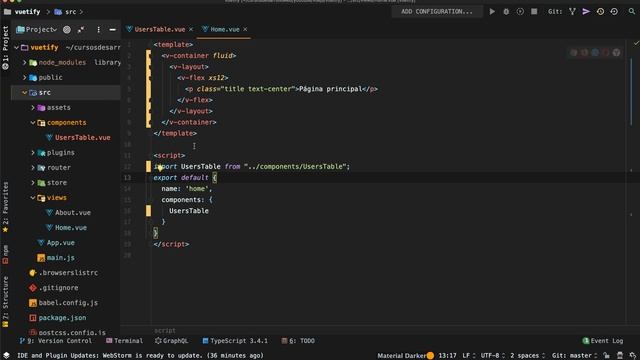This screenshot has width=640, height=360.
Task: Click the Debug bug icon in toolbar
Action: [x=506, y=12]
